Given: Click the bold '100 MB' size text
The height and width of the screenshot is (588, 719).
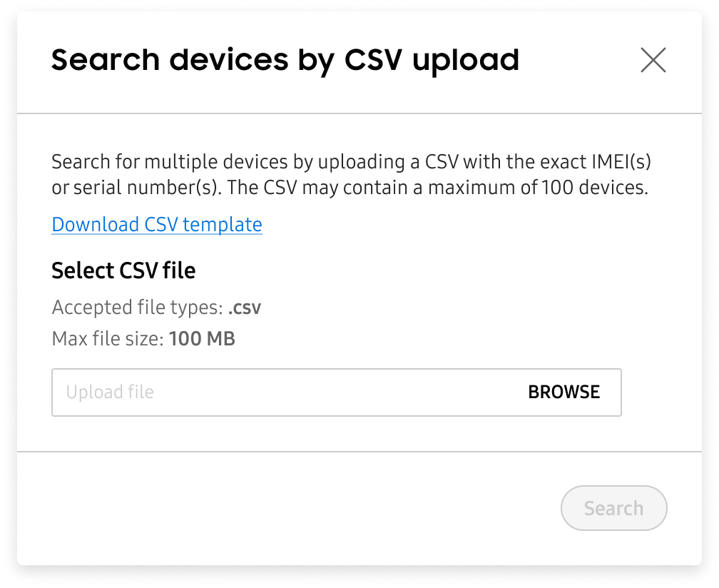Looking at the screenshot, I should pos(202,338).
